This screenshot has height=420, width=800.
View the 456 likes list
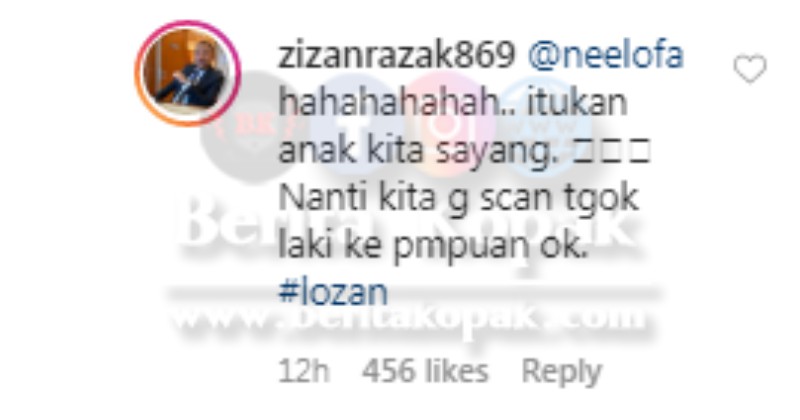coord(425,370)
